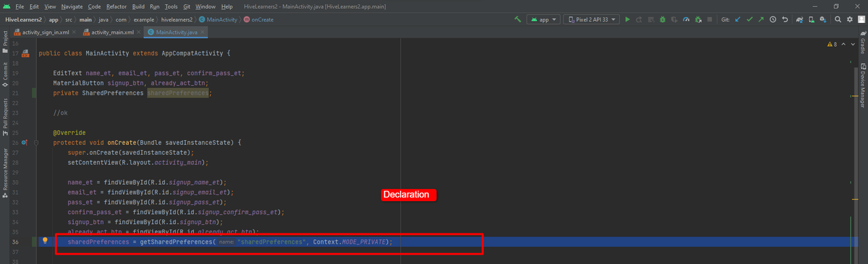Screen dimensions: 868x264
Task: Commit changes using Git checkmark icon
Action: (749, 20)
